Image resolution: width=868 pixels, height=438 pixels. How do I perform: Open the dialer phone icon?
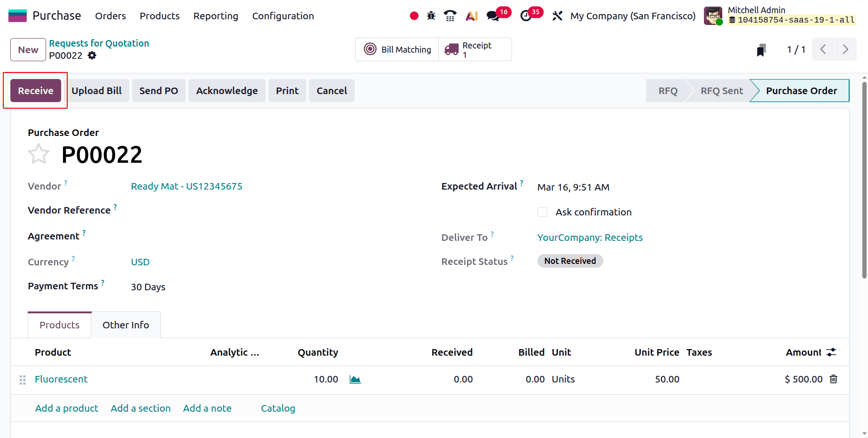[x=450, y=16]
